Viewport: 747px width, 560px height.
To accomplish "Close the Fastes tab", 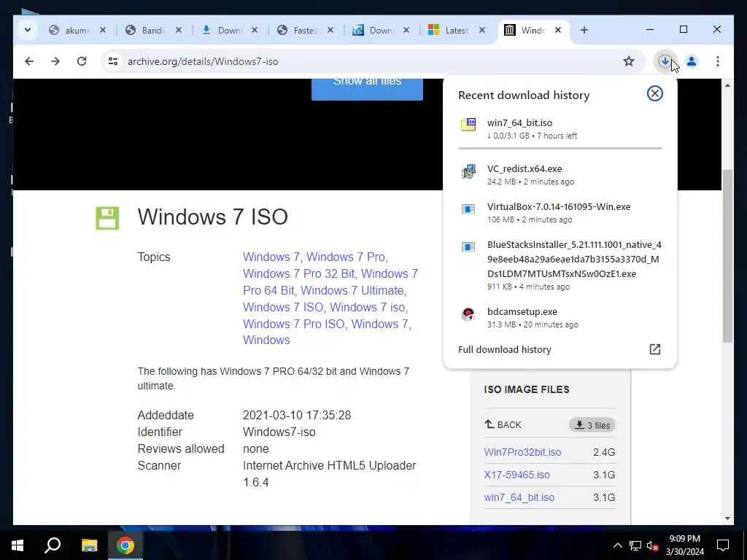I will [330, 30].
